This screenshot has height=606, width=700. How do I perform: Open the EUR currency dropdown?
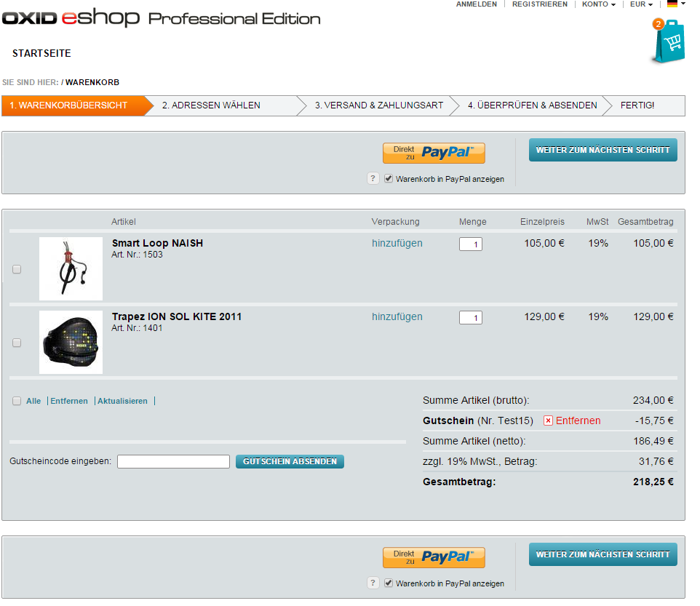click(641, 4)
